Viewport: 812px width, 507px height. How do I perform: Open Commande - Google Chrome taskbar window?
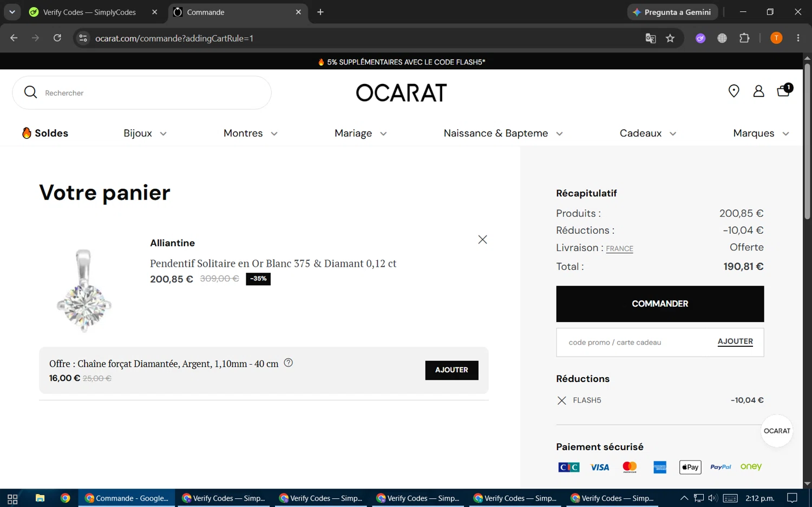pyautogui.click(x=127, y=498)
